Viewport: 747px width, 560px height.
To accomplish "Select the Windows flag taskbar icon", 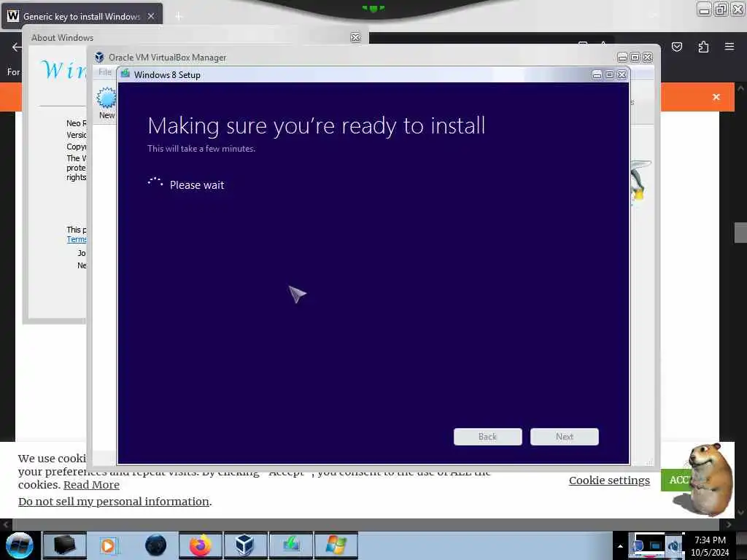I will (336, 545).
